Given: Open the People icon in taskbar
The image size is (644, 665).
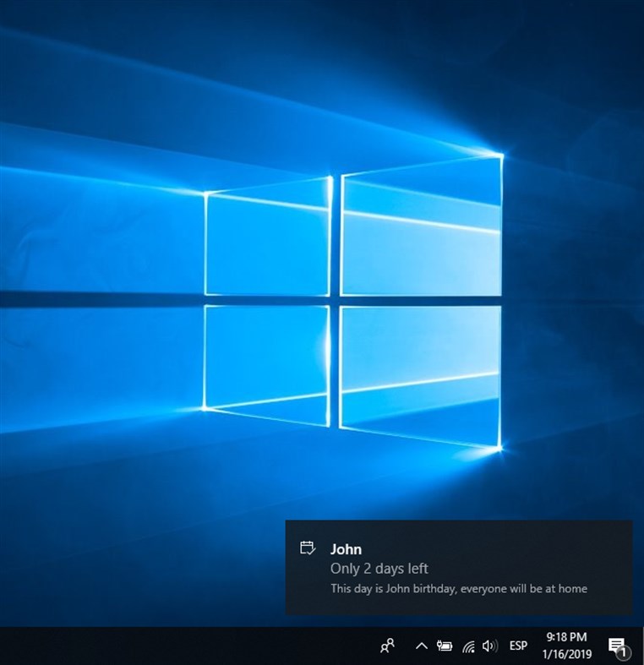Looking at the screenshot, I should 387,646.
